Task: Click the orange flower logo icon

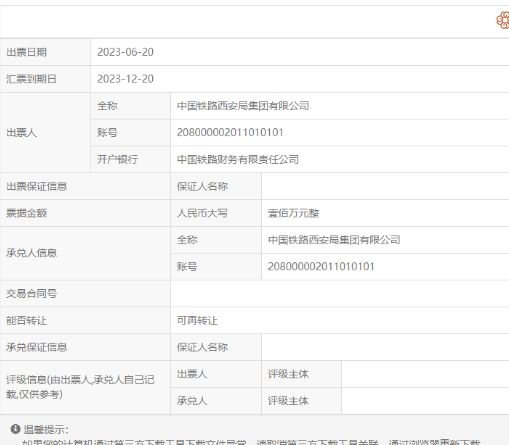Action: point(503,20)
